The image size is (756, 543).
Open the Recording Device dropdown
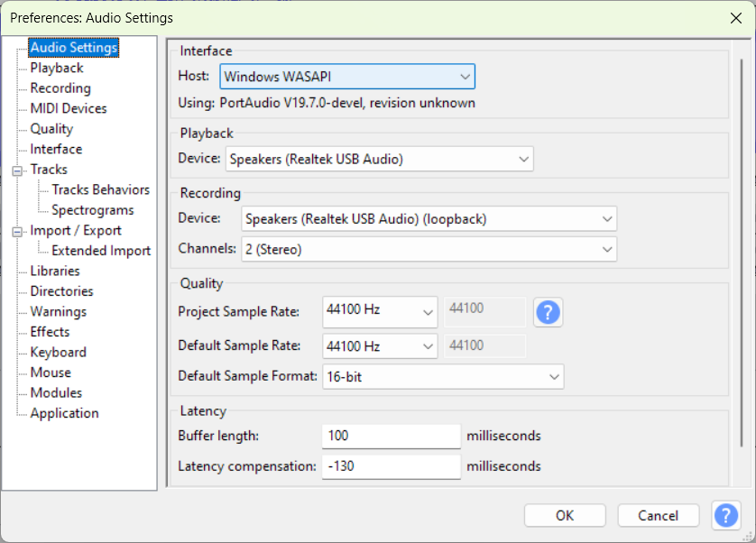point(429,218)
